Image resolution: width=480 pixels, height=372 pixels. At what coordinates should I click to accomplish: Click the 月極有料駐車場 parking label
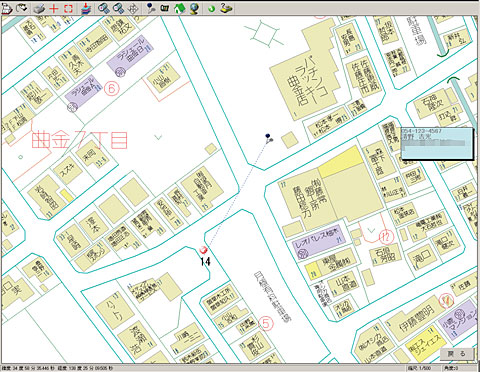[x=272, y=296]
